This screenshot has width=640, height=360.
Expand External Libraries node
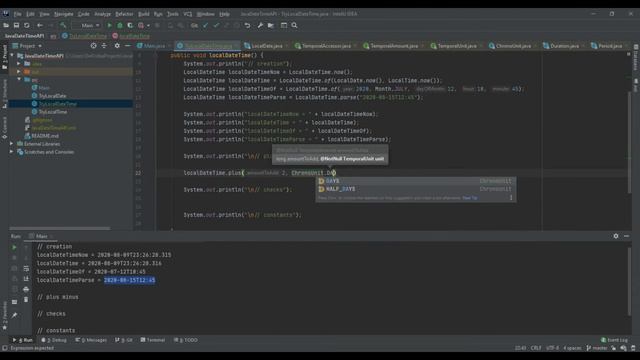tap(12, 144)
